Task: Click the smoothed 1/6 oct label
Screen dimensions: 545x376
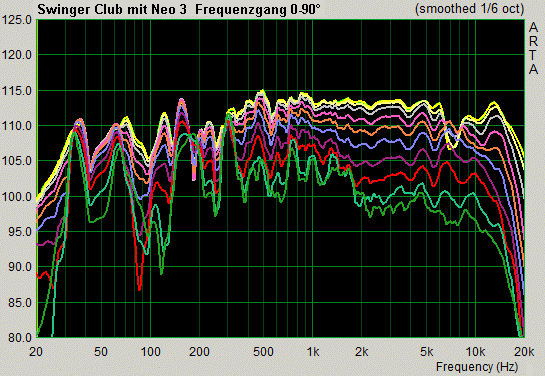Action: 469,9
